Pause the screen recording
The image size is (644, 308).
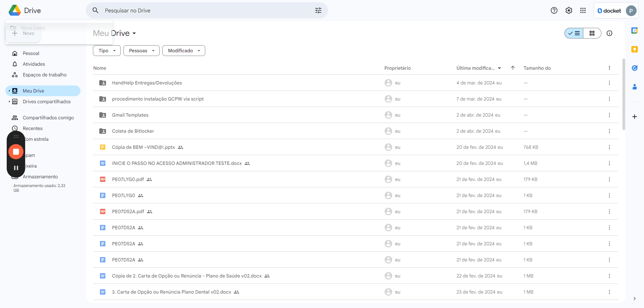click(16, 168)
